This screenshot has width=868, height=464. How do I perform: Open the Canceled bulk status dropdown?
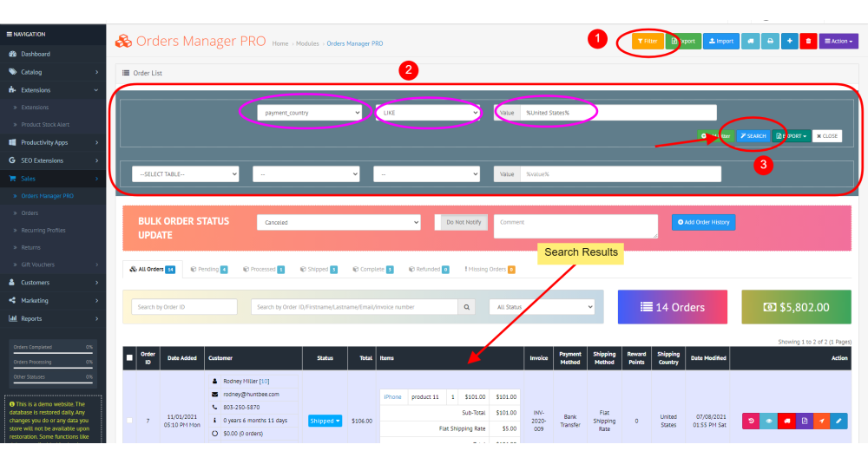[339, 222]
